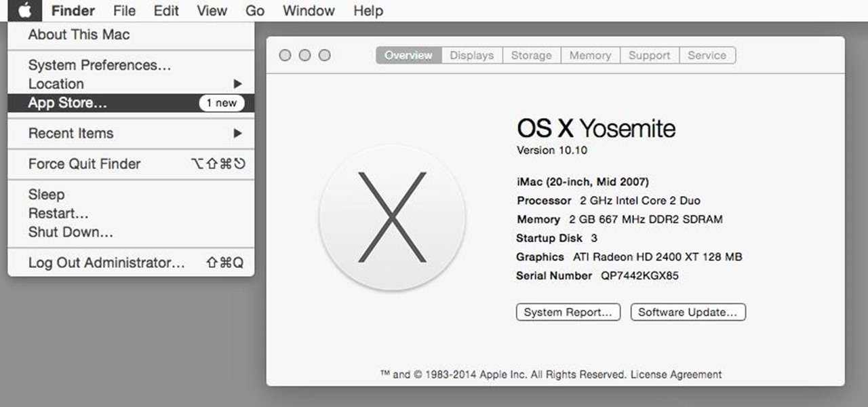868x407 pixels.
Task: Click the copyright notice text
Action: point(504,374)
